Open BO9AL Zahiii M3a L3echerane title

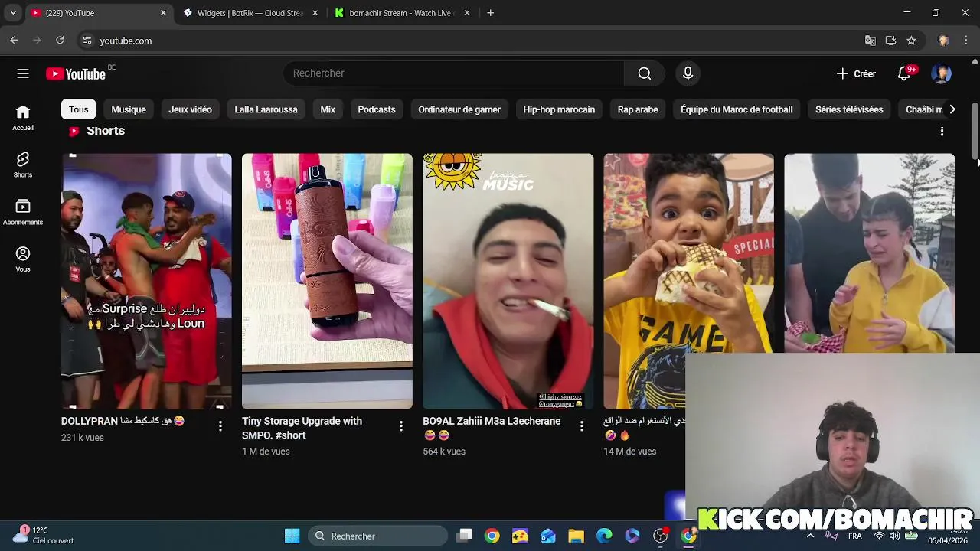tap(492, 428)
